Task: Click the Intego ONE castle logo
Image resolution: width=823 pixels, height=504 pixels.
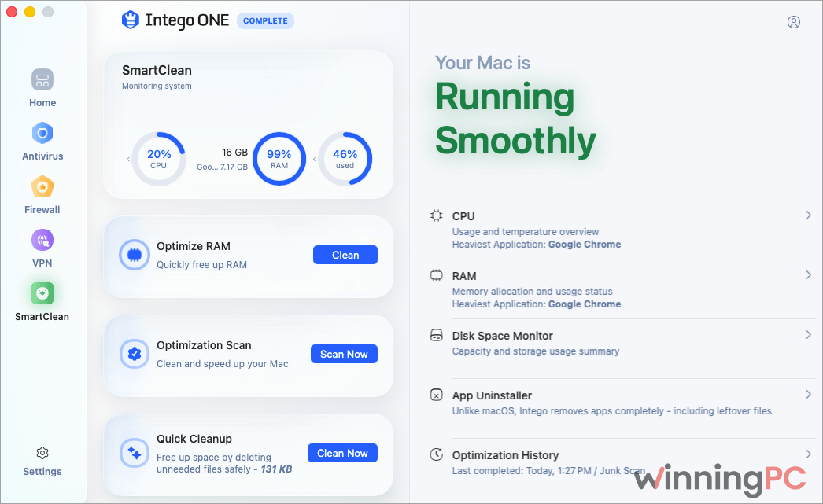Action: tap(130, 20)
